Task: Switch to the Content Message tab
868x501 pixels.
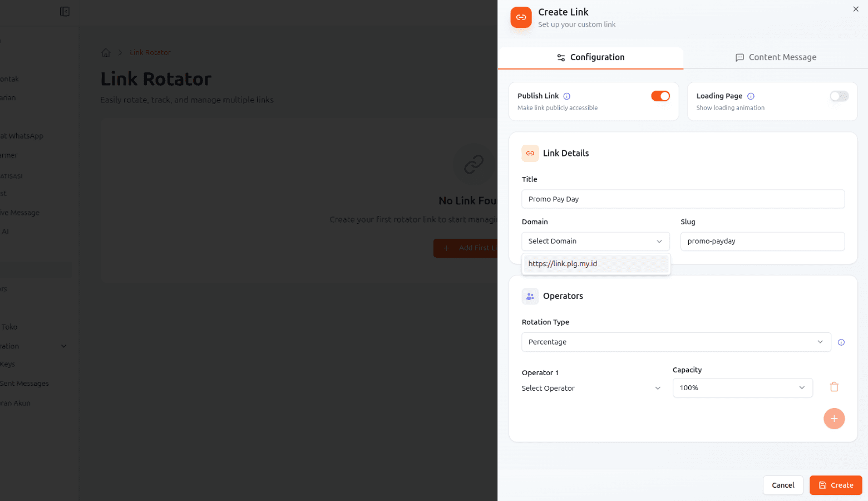Action: 776,57
